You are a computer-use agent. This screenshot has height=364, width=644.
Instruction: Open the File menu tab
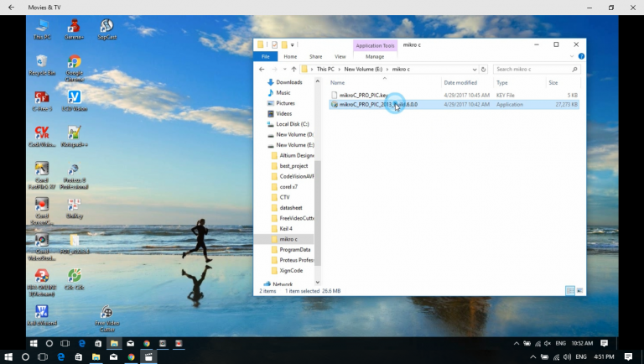coord(265,56)
